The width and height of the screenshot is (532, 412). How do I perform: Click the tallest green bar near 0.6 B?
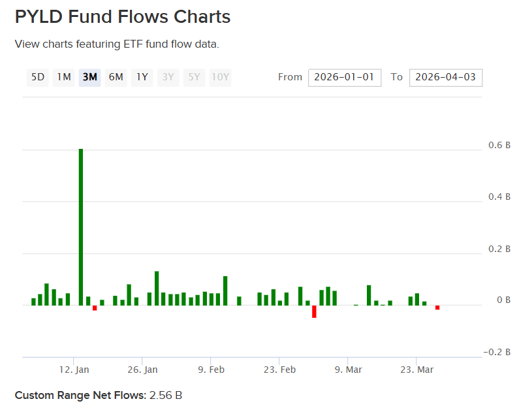point(81,227)
